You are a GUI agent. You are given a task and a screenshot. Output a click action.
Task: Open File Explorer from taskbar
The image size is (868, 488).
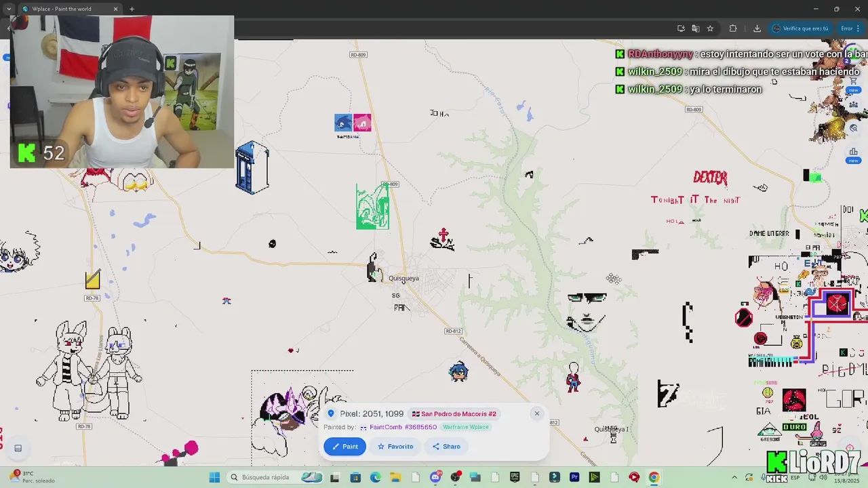pos(395,477)
